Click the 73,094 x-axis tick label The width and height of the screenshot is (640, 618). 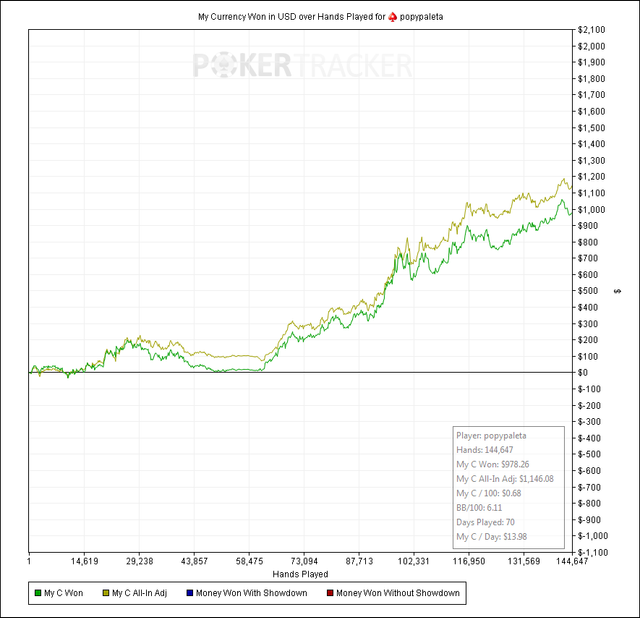(304, 561)
